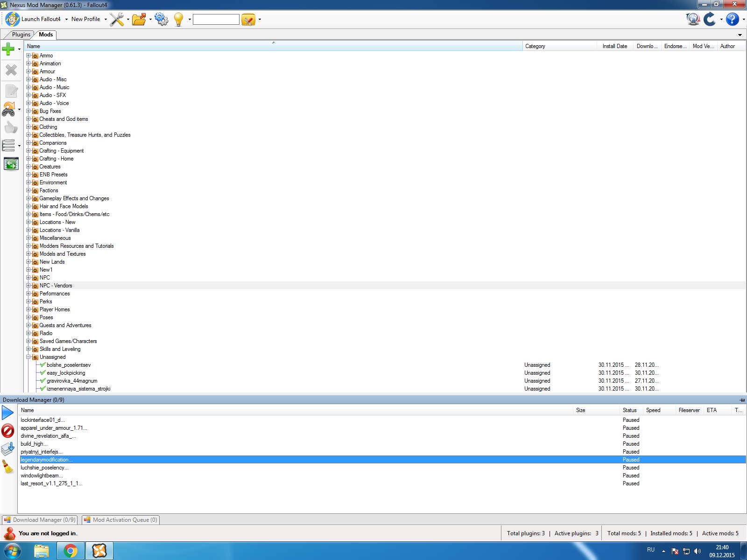The height and width of the screenshot is (560, 747).
Task: Click the stacked pages download icon
Action: (8, 448)
